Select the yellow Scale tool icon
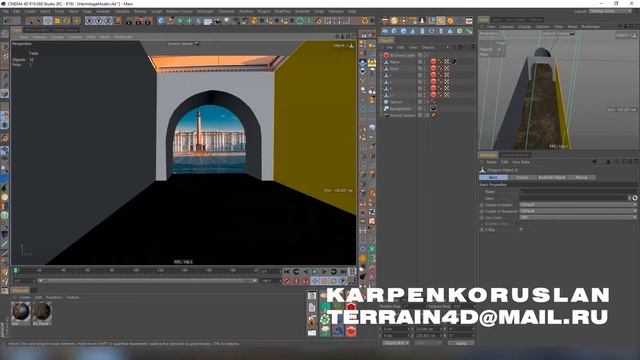 click(57, 21)
